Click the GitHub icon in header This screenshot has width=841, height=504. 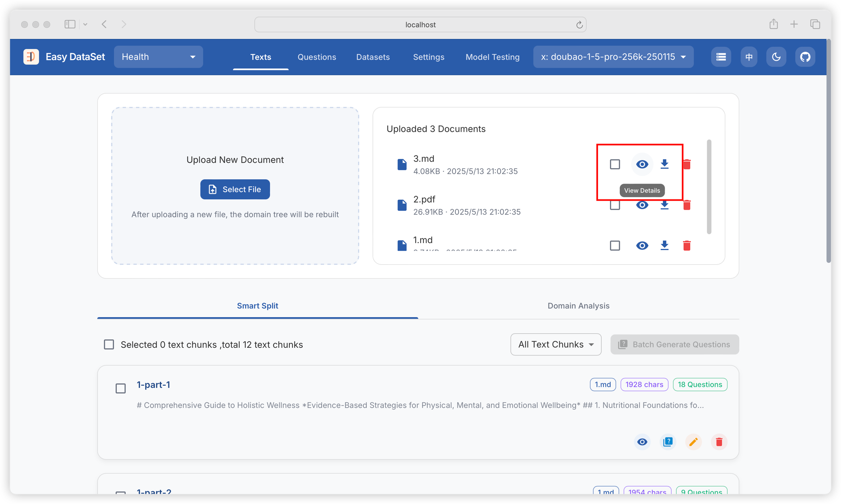click(805, 57)
